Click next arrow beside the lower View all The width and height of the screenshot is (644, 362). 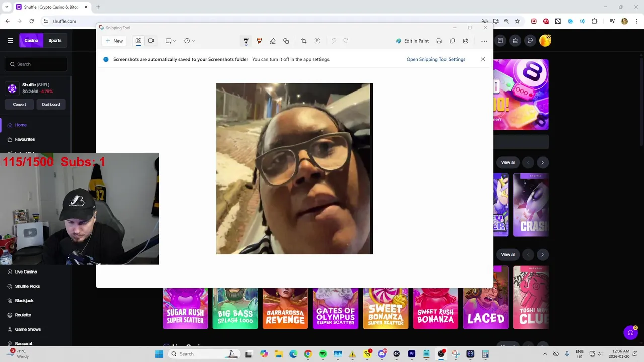[x=542, y=254]
